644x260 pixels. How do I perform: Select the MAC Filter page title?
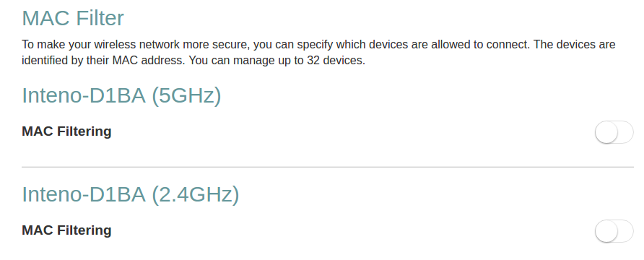point(73,18)
